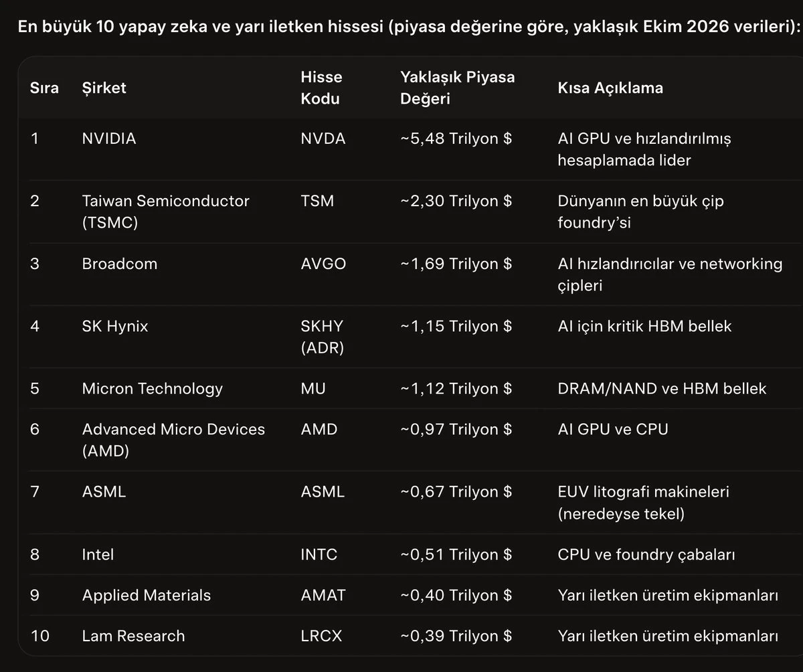Image resolution: width=803 pixels, height=672 pixels.
Task: Select the ~0,97 Trilyon $ value
Action: [x=456, y=429]
